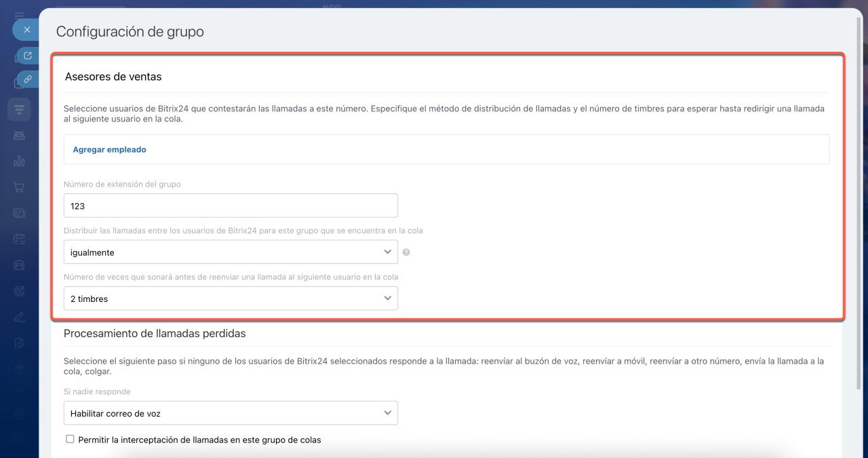868x458 pixels.
Task: Close the group configuration slider panel
Action: point(27,30)
